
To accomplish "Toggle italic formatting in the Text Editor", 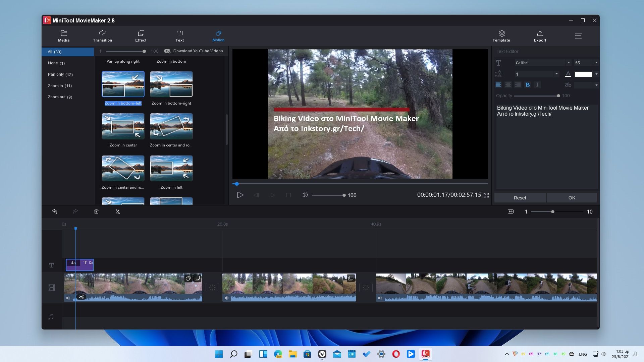I will pyautogui.click(x=537, y=85).
